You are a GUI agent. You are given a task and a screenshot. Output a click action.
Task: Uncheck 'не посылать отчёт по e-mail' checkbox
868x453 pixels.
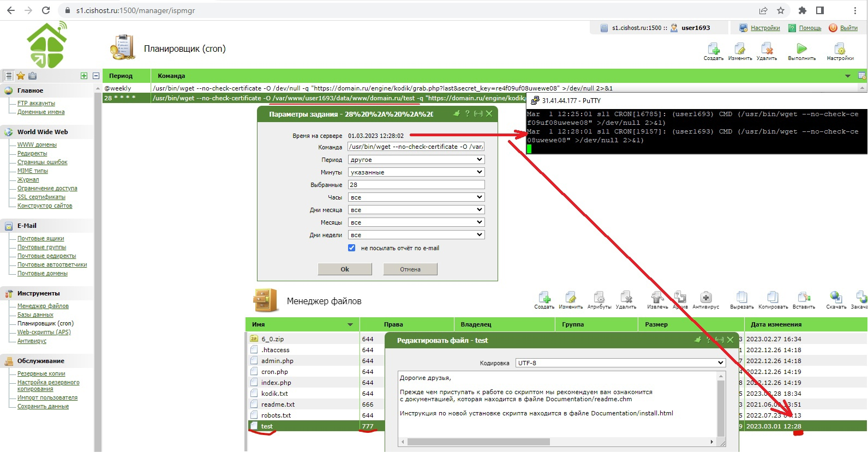pyautogui.click(x=352, y=248)
